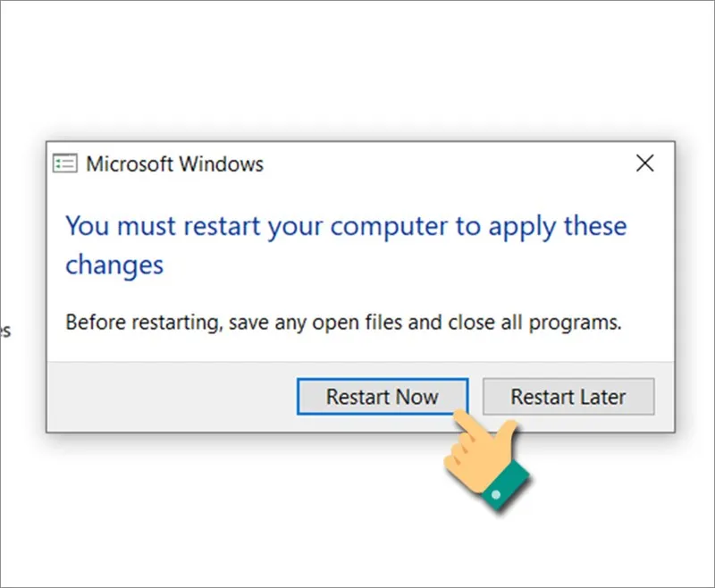Click the white background below the dialog
This screenshot has height=588, width=715.
click(268, 518)
